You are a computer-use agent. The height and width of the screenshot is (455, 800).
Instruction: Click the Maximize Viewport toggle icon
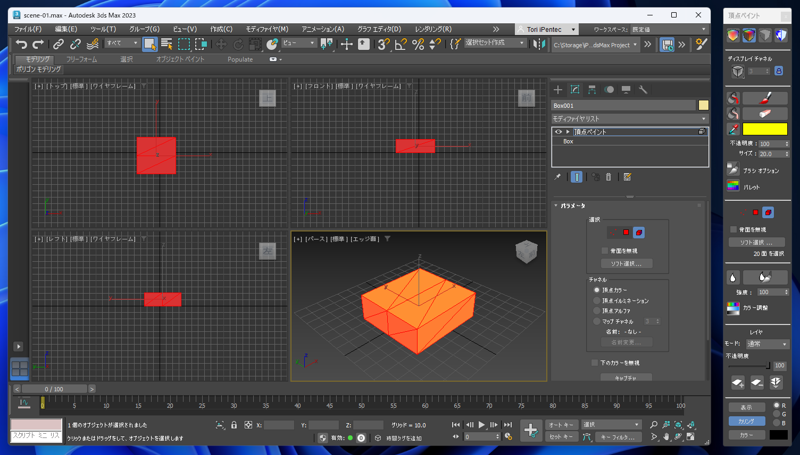pos(691,437)
